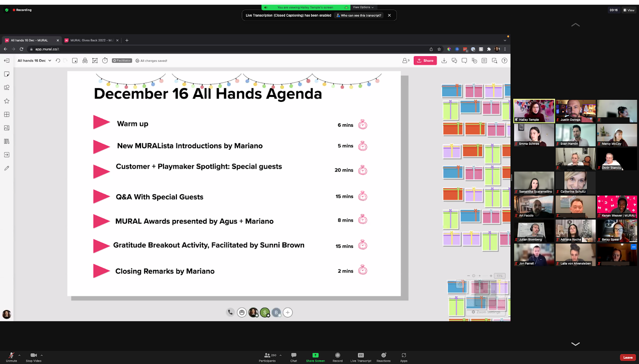Screen dimensions: 639x364
Task: Switch to MURAL Gives Back 2022 tab
Action: (92, 40)
